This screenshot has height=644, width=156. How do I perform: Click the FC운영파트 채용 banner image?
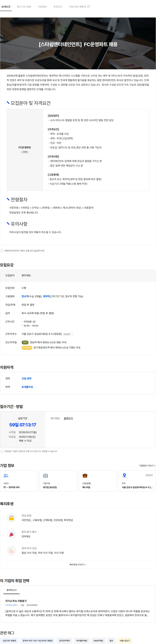coord(78,43)
